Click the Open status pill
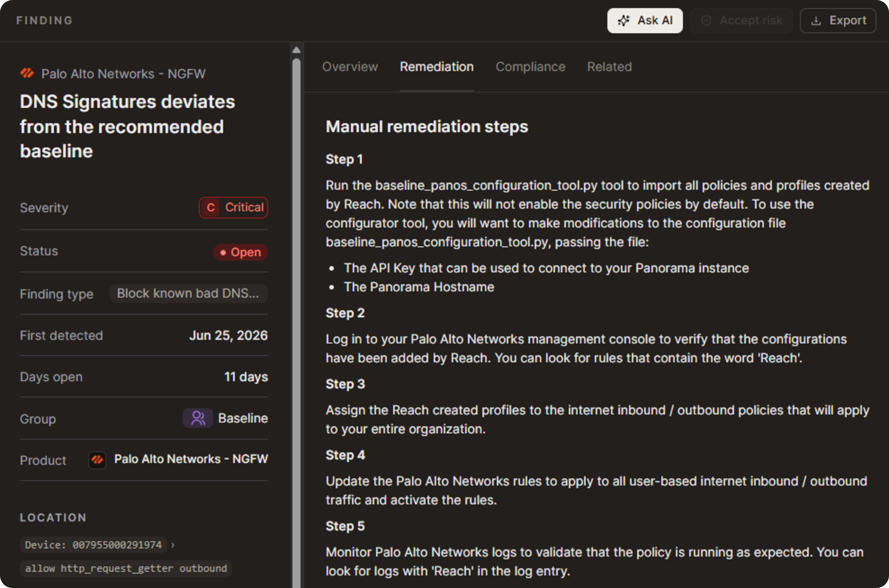 click(241, 252)
